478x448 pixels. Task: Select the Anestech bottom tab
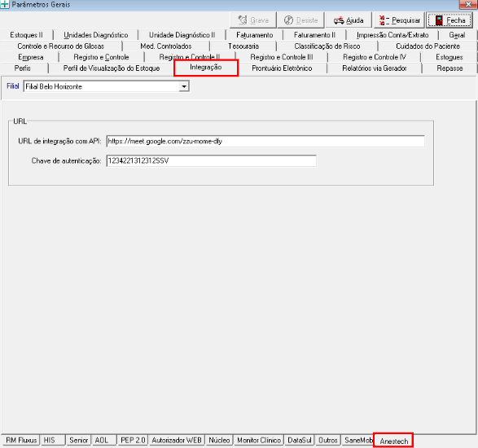[393, 441]
